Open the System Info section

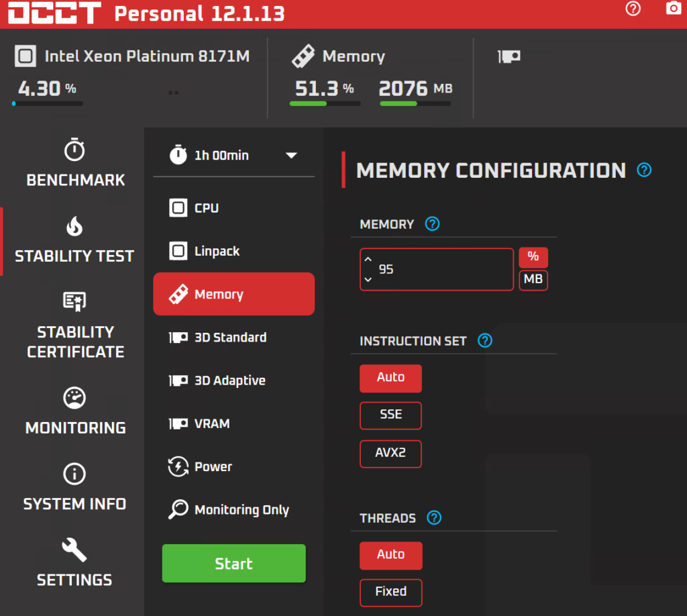(74, 487)
